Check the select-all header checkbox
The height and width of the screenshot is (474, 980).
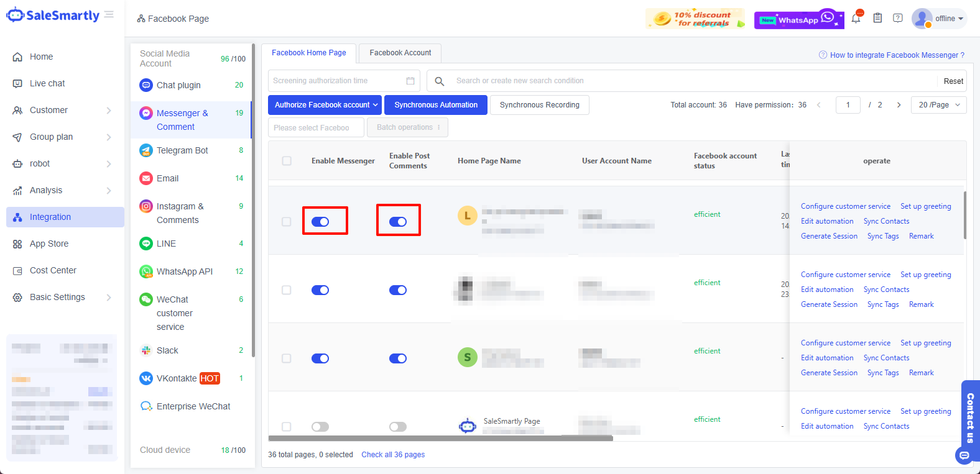(x=287, y=161)
